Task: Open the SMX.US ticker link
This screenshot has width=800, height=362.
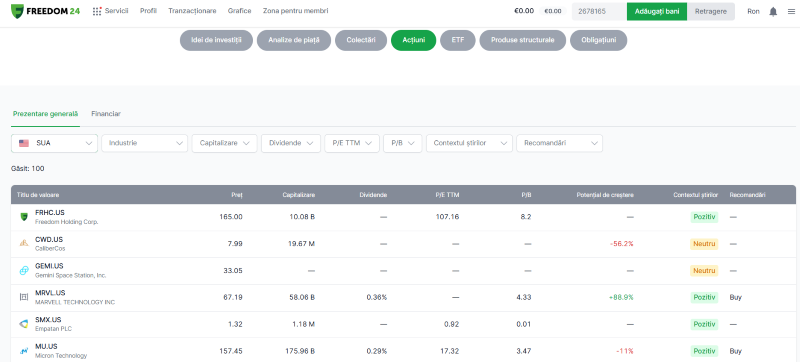Action: (48, 320)
